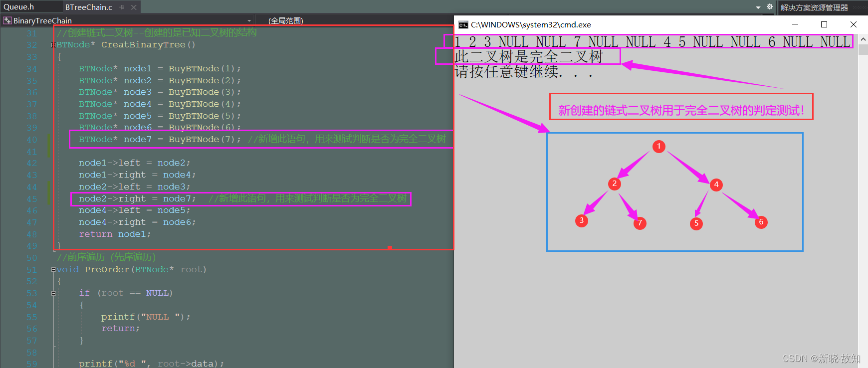The height and width of the screenshot is (368, 868).
Task: Click the 请按任意键继续 prompt in console
Action: (x=524, y=72)
